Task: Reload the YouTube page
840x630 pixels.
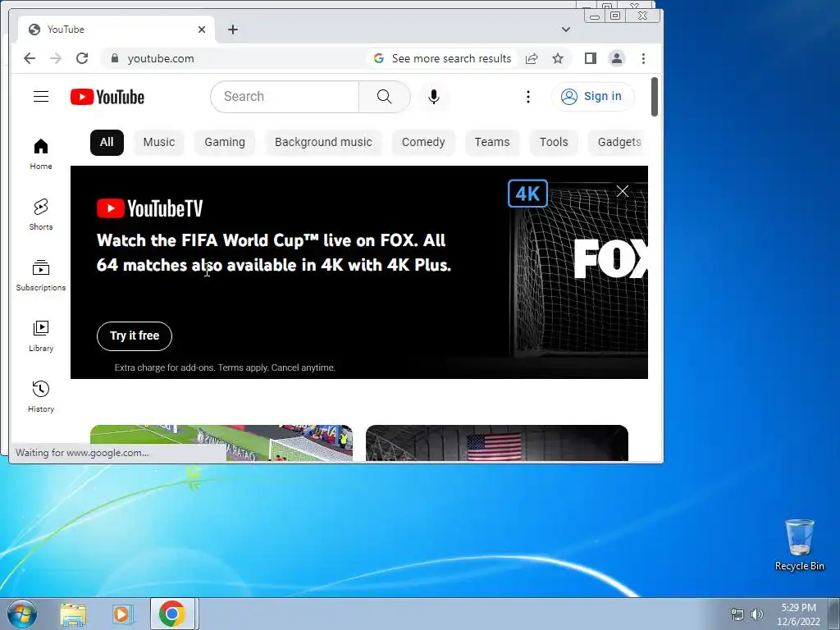Action: coord(81,58)
